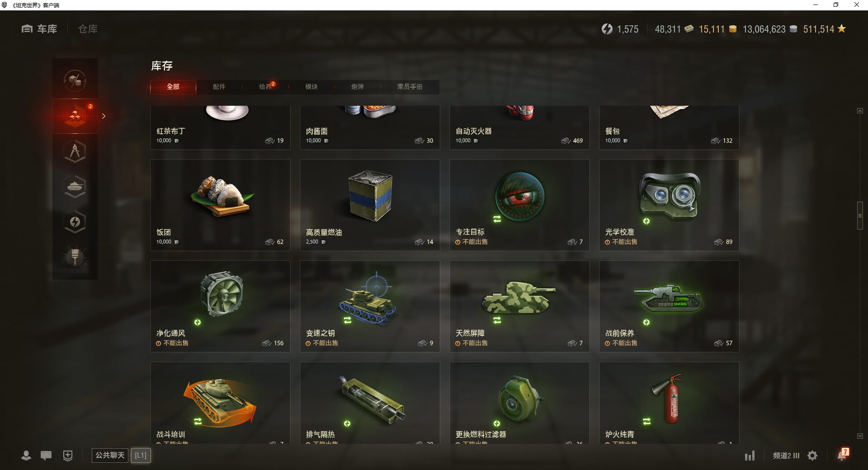Open the settings gear icon
Image resolution: width=868 pixels, height=470 pixels.
point(812,456)
